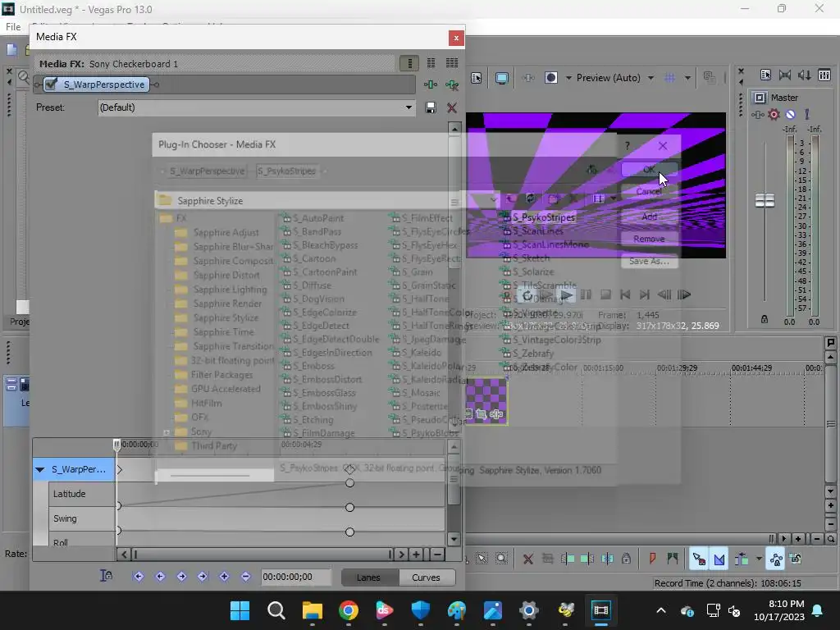Toggle Dim Output speaker icon
Viewport: 840px width, 630px height.
(x=804, y=75)
